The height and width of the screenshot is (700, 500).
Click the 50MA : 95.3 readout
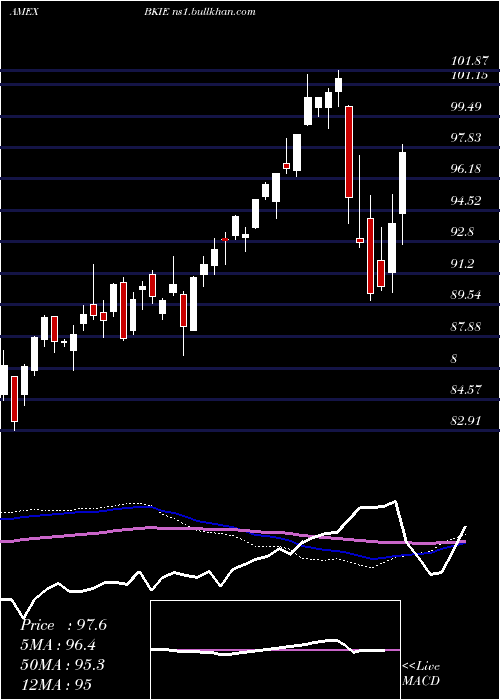click(x=62, y=665)
